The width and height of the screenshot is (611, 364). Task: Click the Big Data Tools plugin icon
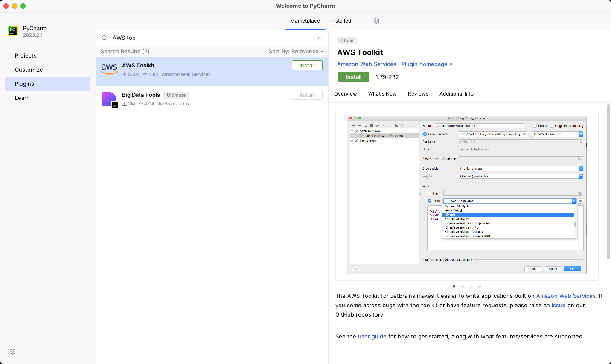point(110,99)
